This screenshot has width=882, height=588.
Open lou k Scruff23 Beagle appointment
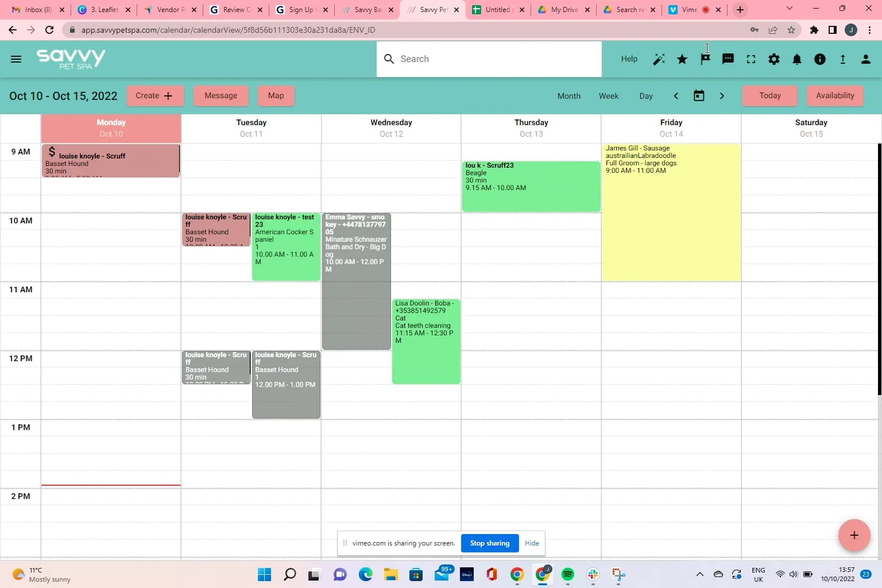click(531, 187)
